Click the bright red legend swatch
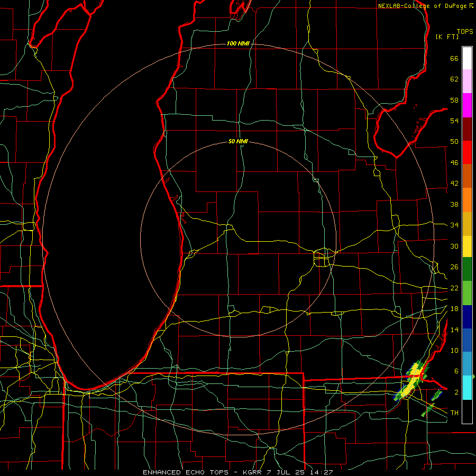The width and height of the screenshot is (476, 476). pos(467,152)
